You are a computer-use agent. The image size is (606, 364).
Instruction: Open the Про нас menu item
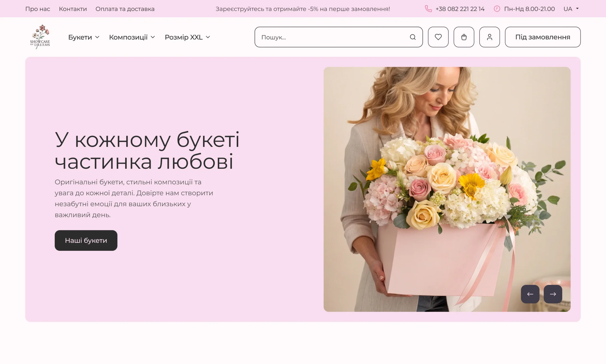pos(38,9)
